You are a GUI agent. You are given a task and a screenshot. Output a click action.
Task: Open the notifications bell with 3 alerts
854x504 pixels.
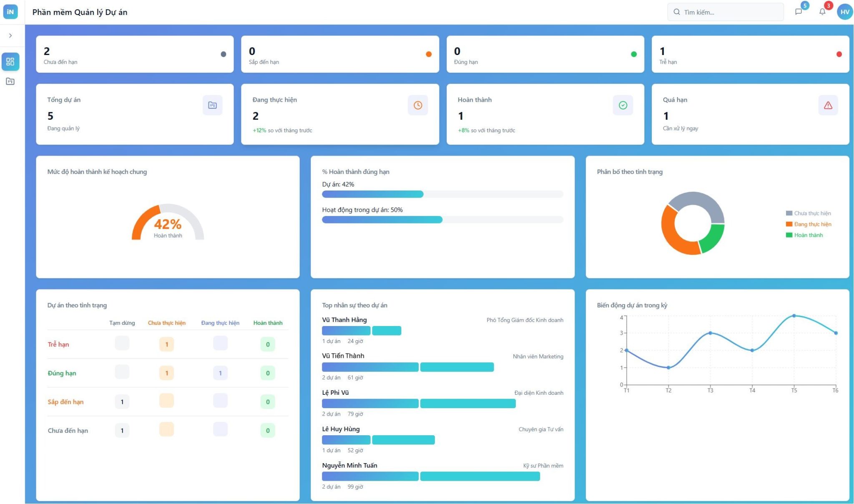click(x=822, y=12)
